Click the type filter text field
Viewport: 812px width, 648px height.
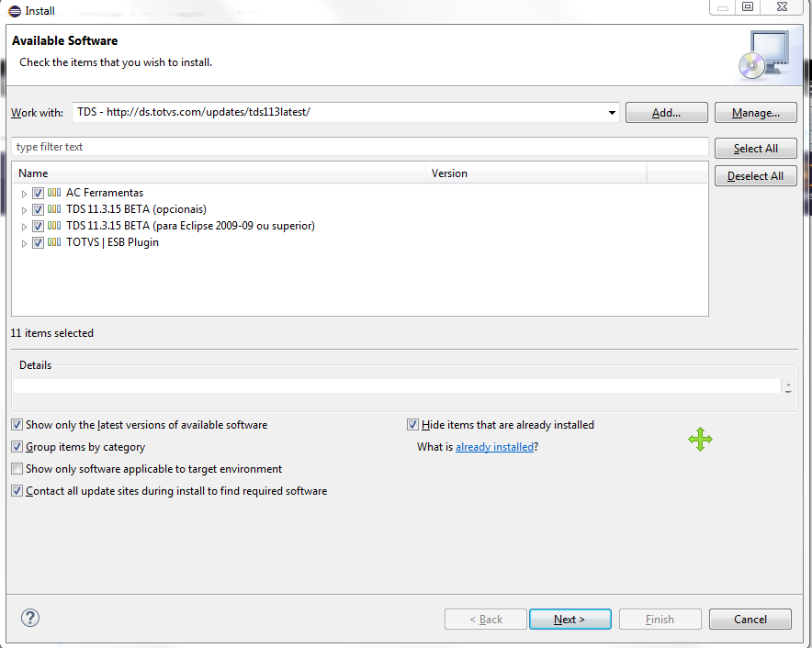[x=360, y=147]
